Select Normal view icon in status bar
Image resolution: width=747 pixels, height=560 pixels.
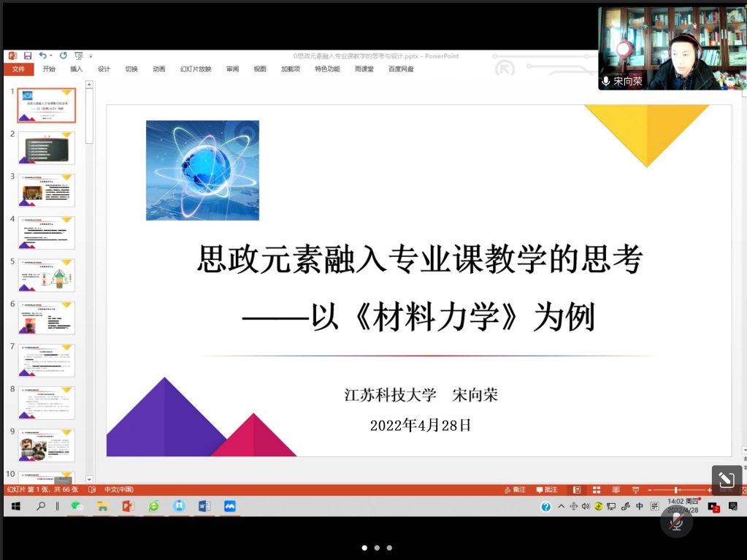pos(577,489)
